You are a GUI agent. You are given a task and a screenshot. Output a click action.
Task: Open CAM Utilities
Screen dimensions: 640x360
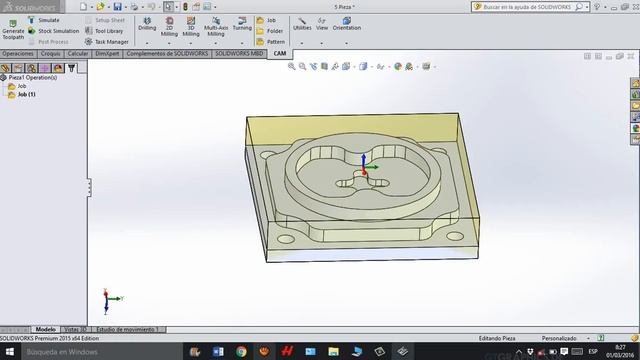click(x=302, y=24)
